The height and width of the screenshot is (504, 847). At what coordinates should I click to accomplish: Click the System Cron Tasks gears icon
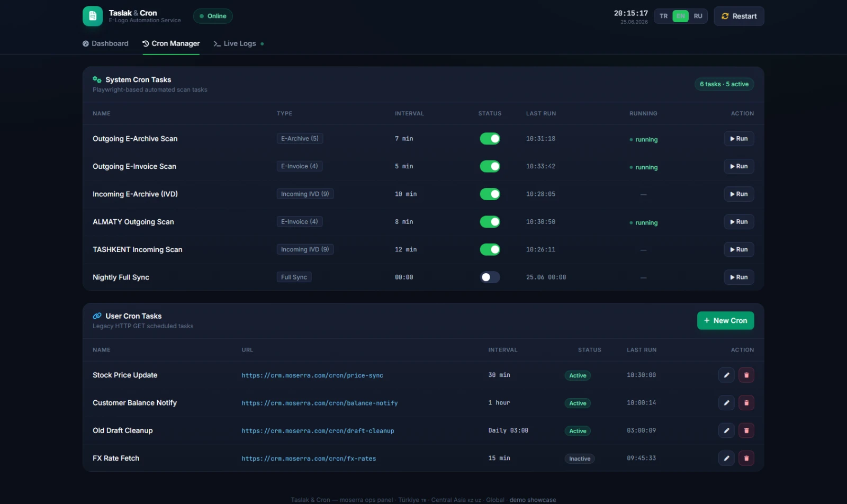tap(97, 79)
